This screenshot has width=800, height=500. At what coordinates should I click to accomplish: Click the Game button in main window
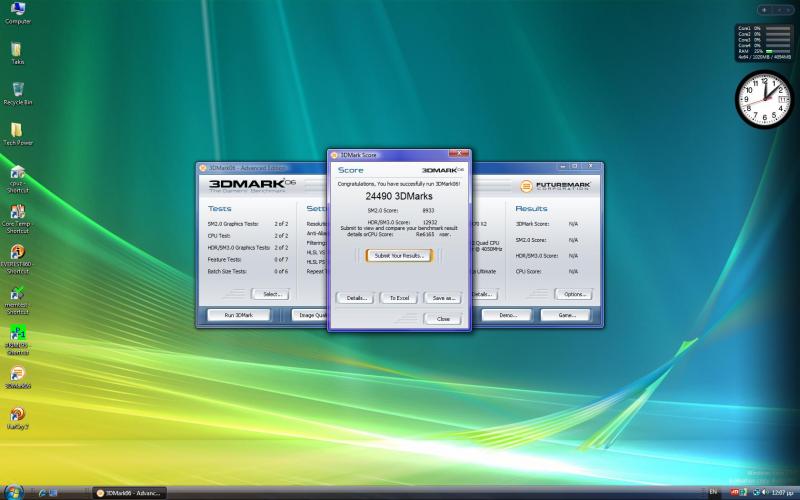(566, 315)
